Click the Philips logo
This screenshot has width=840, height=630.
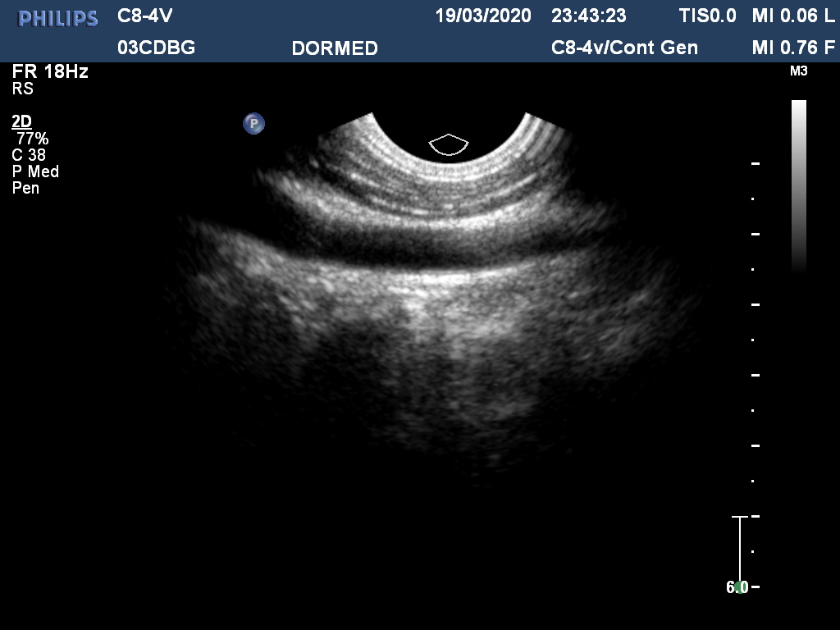coord(58,19)
